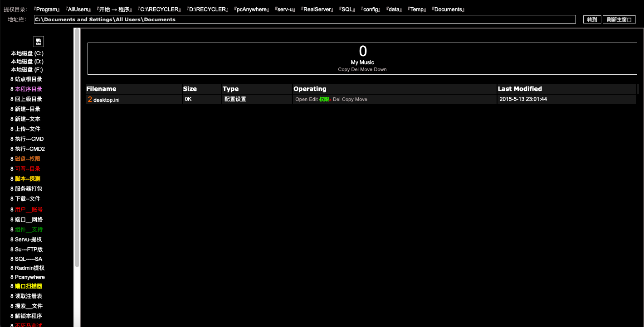The image size is (644, 327).
Task: Open SQL-----SA sidebar item
Action: (x=29, y=259)
